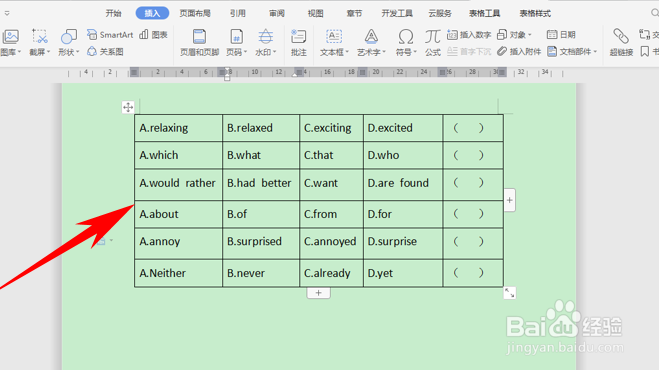The height and width of the screenshot is (370, 659).
Task: Open the quick access toolbar dropdown
Action: point(7,13)
